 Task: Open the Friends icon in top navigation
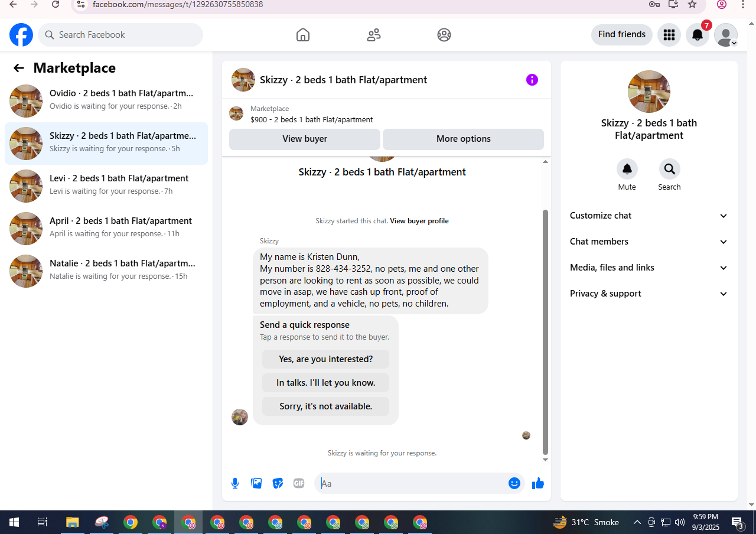[x=374, y=35]
